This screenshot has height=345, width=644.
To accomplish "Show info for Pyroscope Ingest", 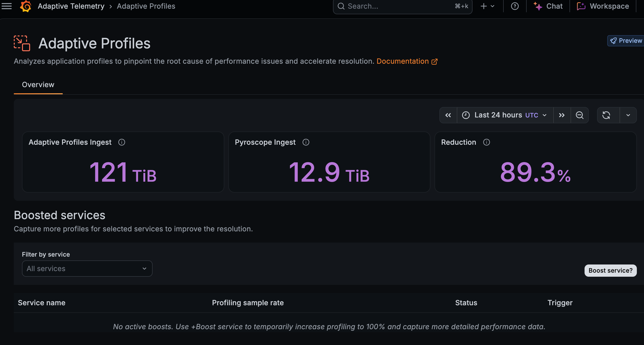I will click(x=306, y=142).
